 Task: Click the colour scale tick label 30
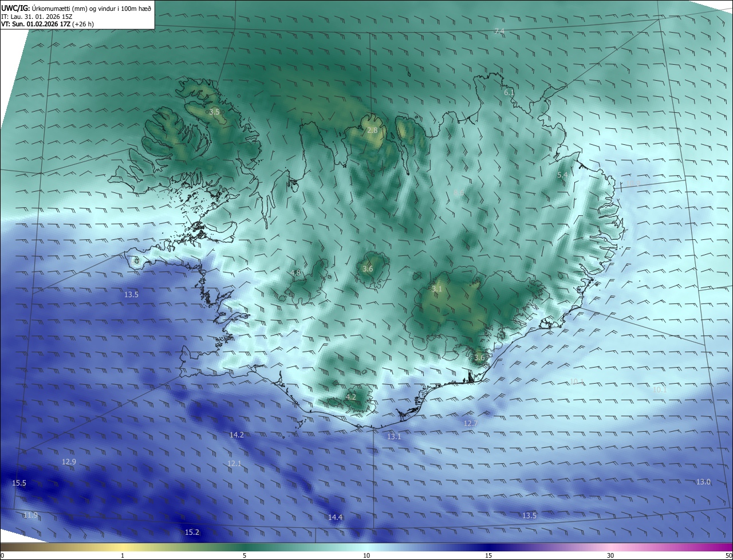coord(610,555)
